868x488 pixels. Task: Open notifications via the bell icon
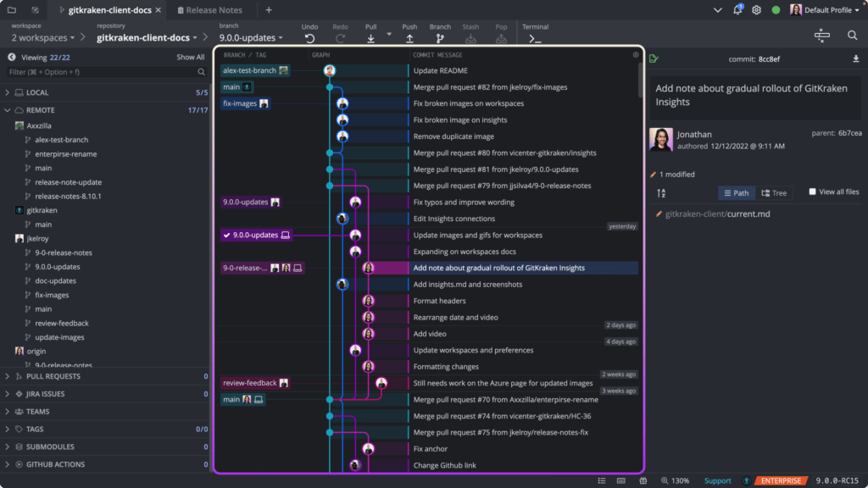pyautogui.click(x=737, y=8)
